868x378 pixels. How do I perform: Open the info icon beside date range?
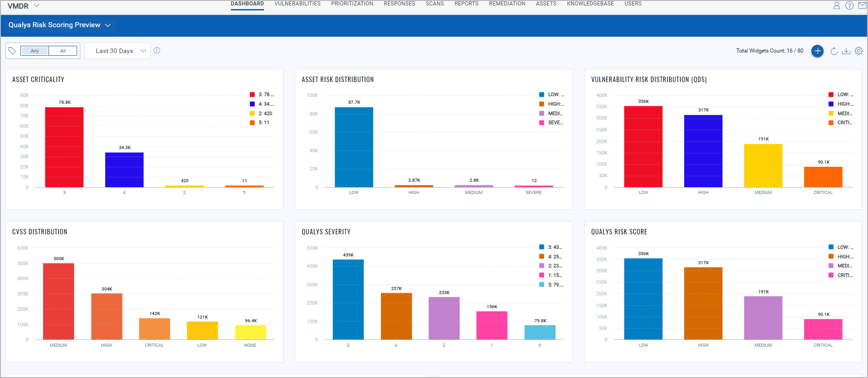(157, 50)
